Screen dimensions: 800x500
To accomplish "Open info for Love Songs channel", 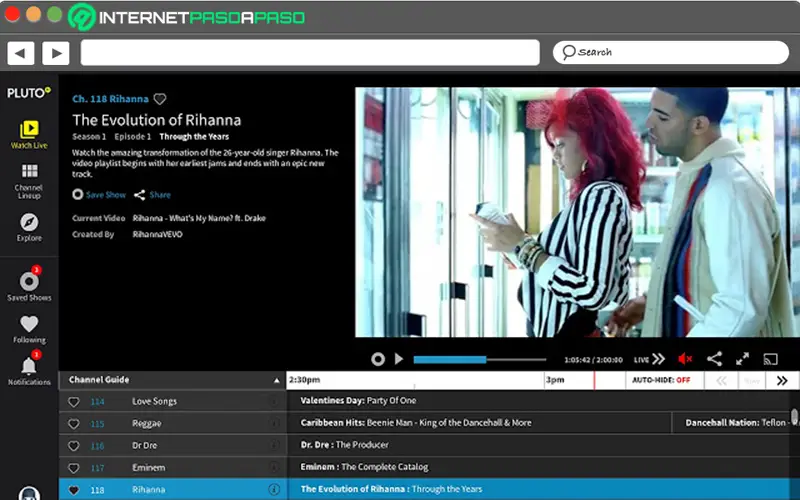I will tap(274, 402).
